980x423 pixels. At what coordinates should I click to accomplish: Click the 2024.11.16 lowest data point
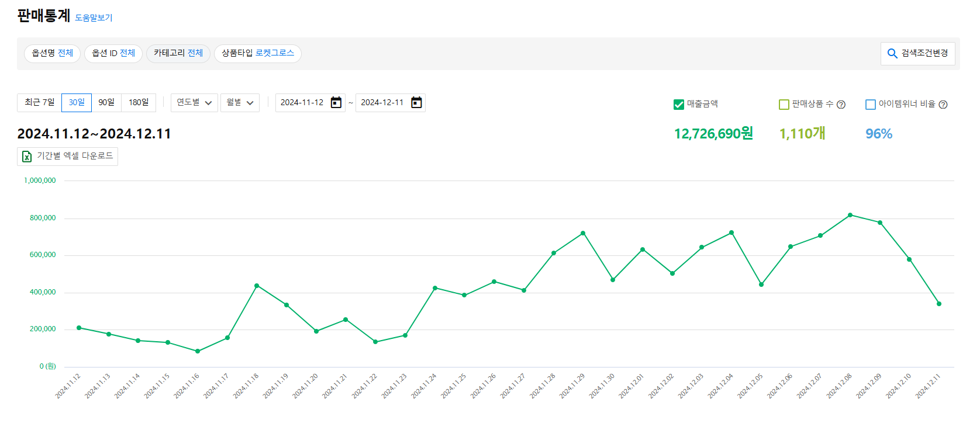pos(198,351)
